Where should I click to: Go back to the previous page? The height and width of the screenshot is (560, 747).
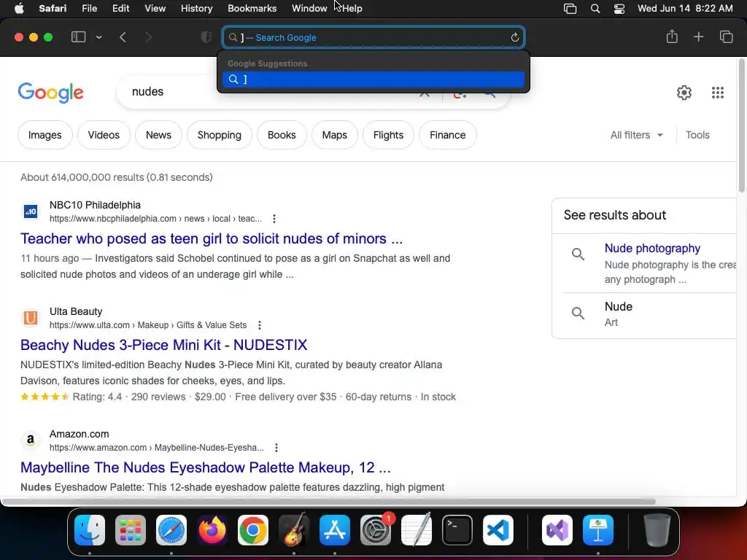(123, 37)
